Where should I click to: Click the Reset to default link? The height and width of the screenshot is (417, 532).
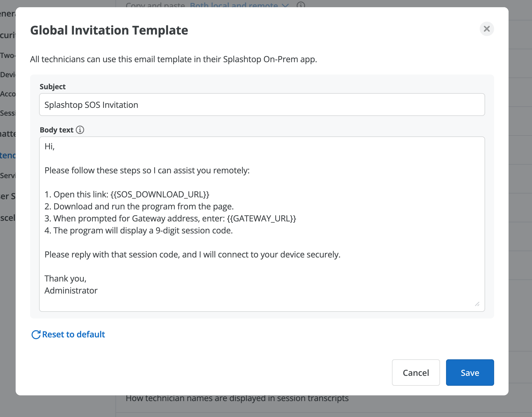[68, 334]
